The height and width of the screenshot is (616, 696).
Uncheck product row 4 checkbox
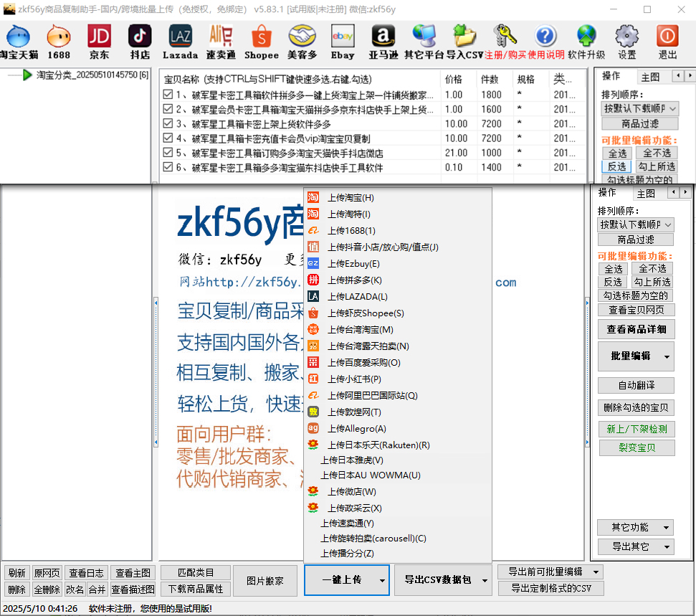[x=168, y=138]
